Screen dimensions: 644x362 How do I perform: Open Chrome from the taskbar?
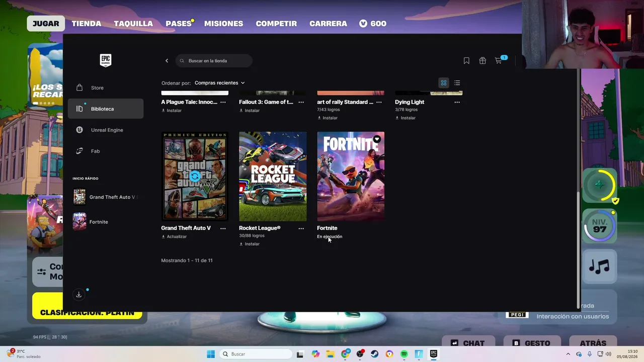coord(345,354)
